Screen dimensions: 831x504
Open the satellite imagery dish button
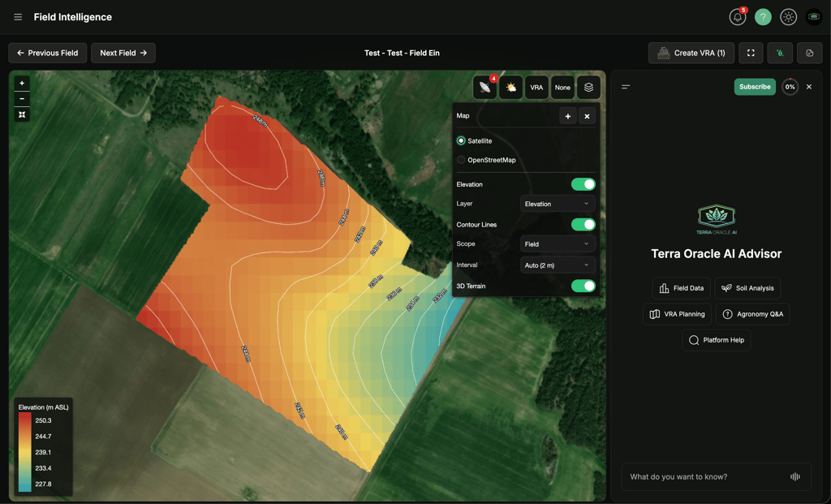point(484,88)
